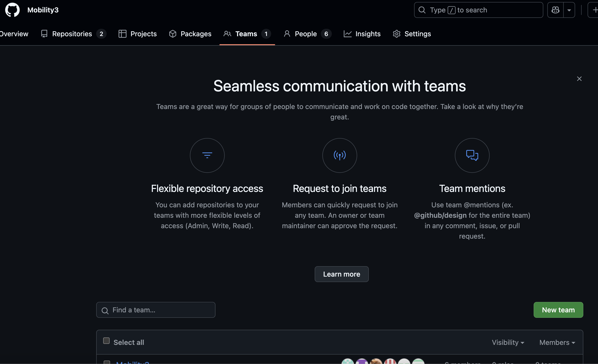Open the Insights graph tab

362,34
